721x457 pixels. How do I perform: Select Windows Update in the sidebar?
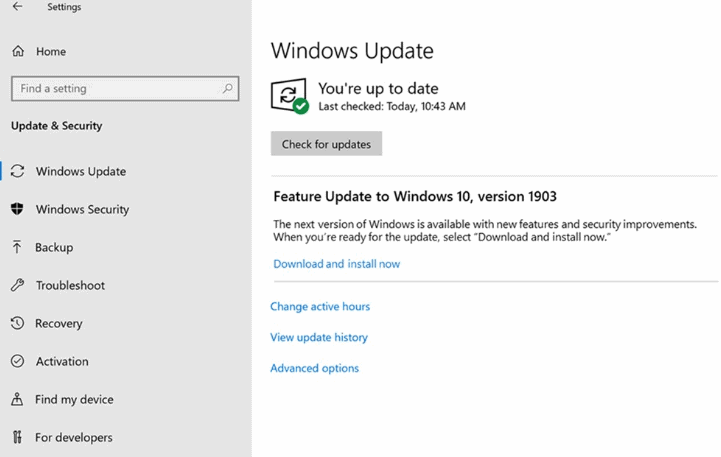(81, 171)
